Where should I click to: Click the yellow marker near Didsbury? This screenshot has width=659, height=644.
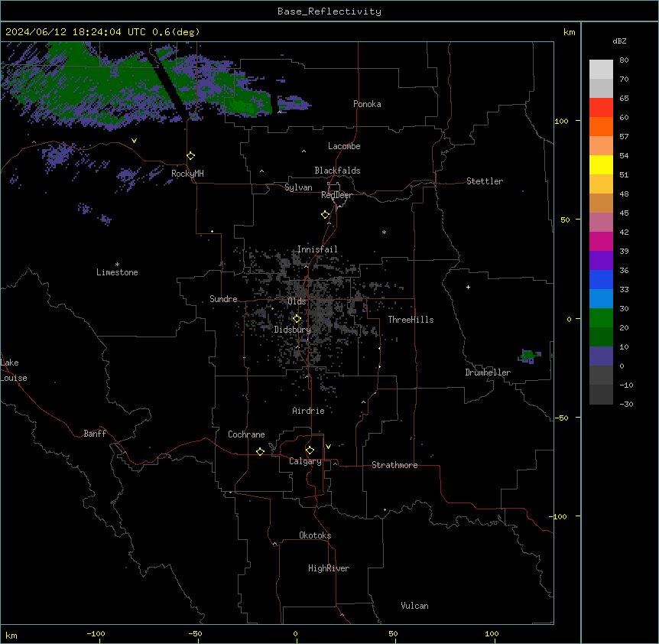[297, 319]
